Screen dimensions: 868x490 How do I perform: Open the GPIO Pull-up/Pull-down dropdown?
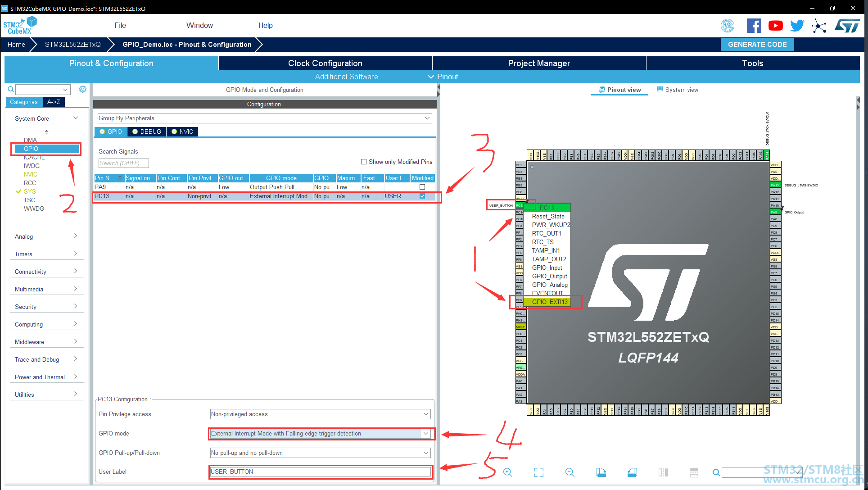320,453
